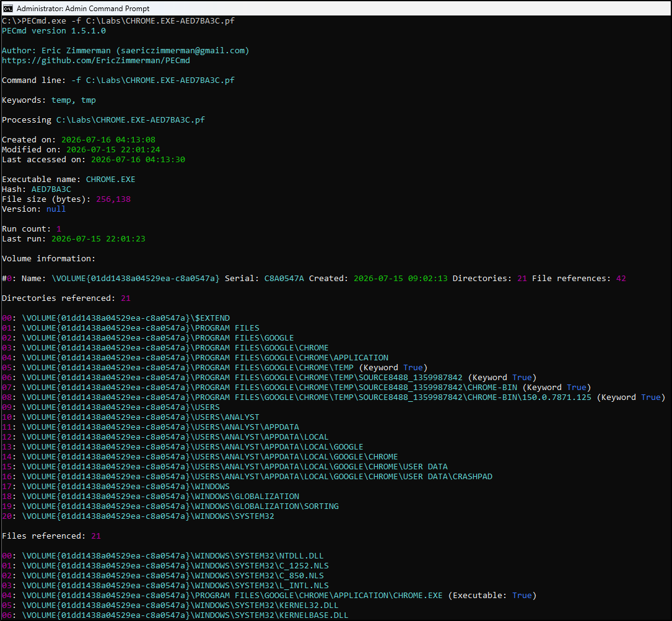Click directory 03 ending in GOOGLE\CHROME
Viewport: 672px width, 621px height.
tap(165, 347)
